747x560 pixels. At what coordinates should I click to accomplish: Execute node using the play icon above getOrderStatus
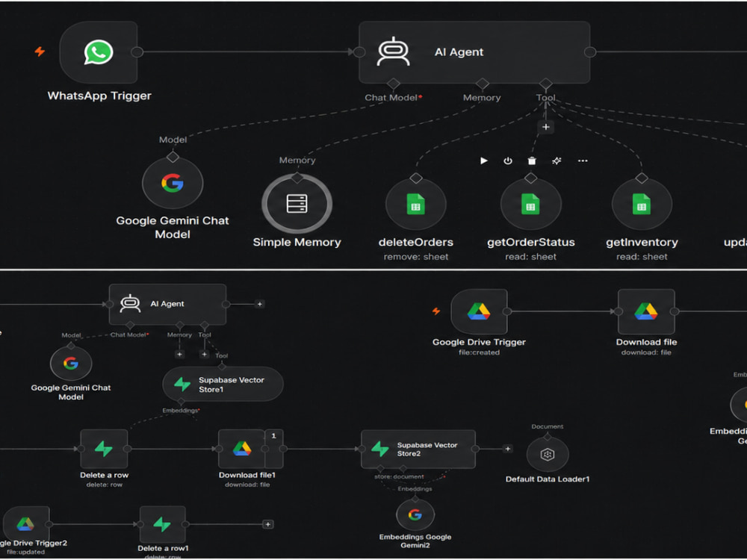pos(484,161)
